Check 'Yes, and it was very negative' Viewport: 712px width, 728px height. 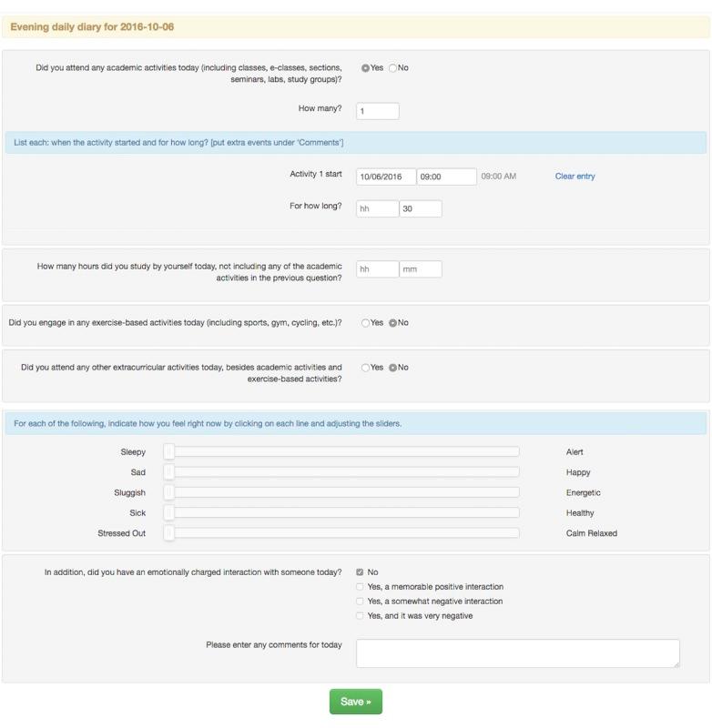(x=361, y=616)
